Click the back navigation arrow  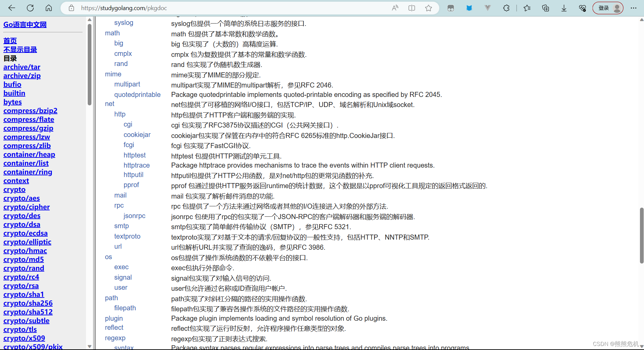(12, 8)
